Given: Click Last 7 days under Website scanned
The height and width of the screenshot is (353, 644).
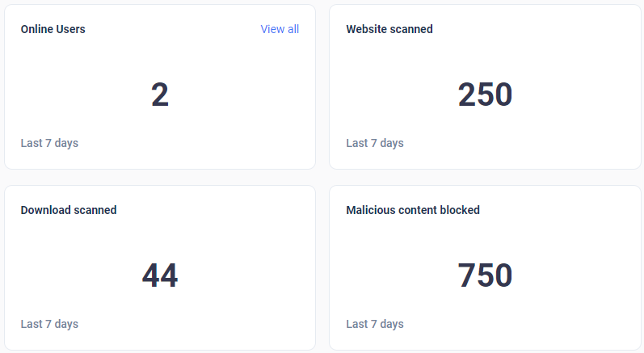Looking at the screenshot, I should (375, 143).
